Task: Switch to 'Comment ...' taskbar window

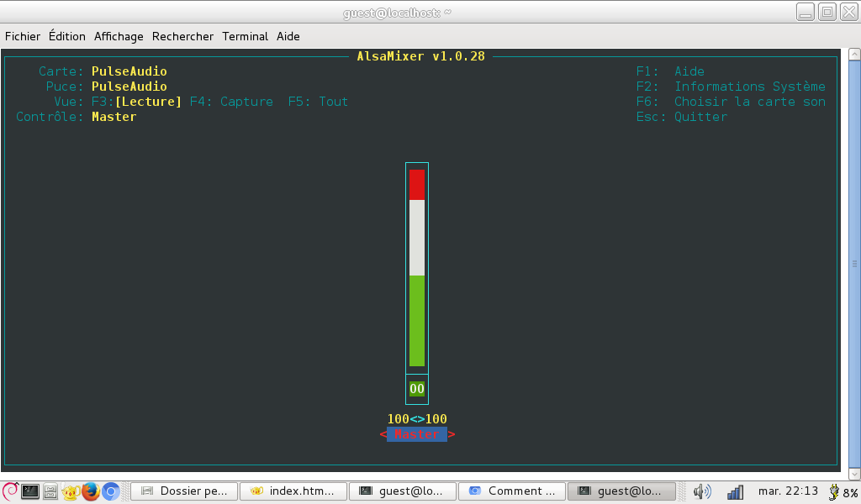Action: click(x=512, y=491)
